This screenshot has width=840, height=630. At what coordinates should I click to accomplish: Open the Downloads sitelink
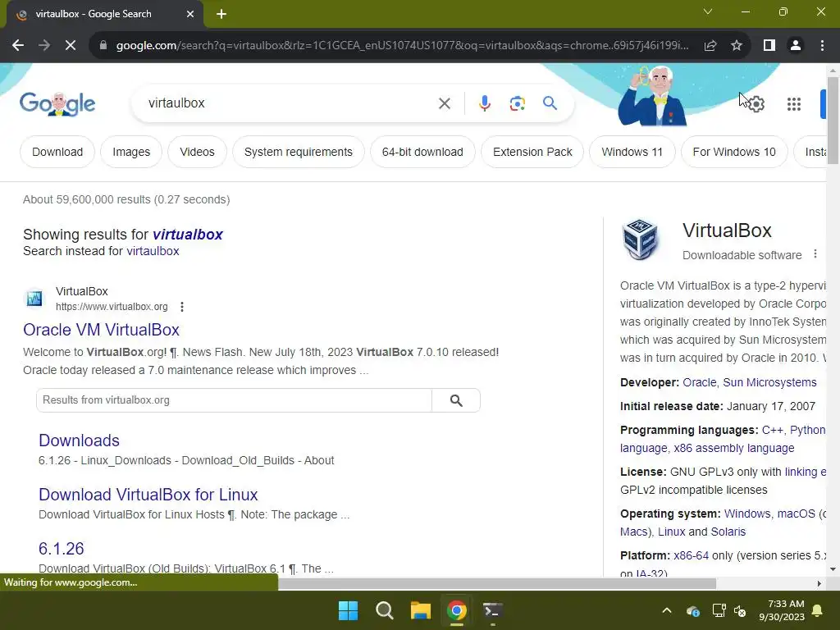80,441
